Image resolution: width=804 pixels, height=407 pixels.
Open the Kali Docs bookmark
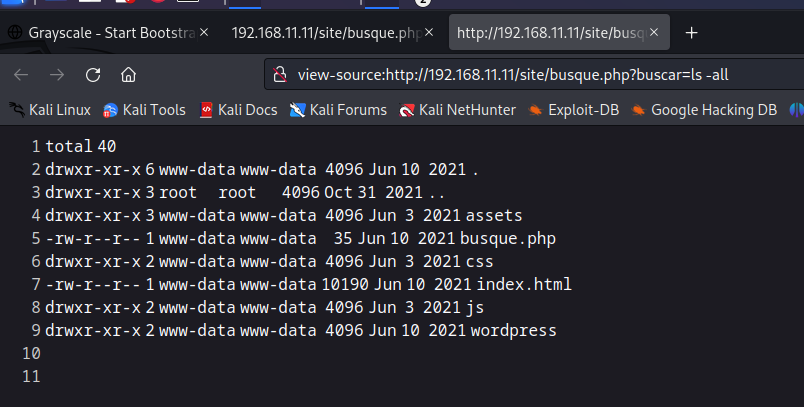click(238, 110)
